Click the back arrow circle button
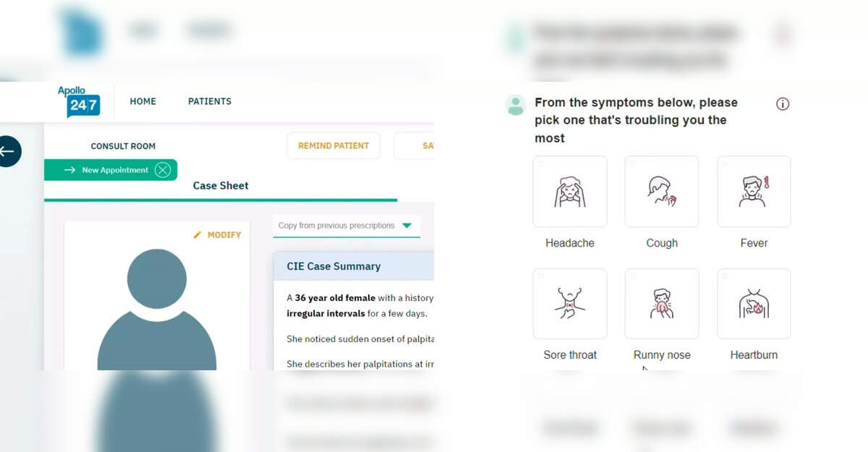 [x=7, y=151]
